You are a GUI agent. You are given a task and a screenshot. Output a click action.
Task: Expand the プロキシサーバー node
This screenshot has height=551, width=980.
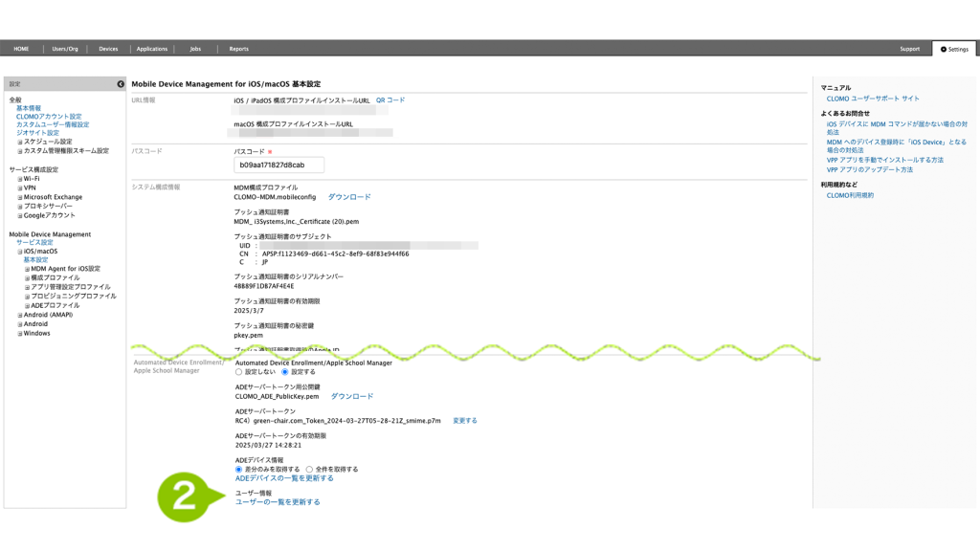pyautogui.click(x=20, y=207)
